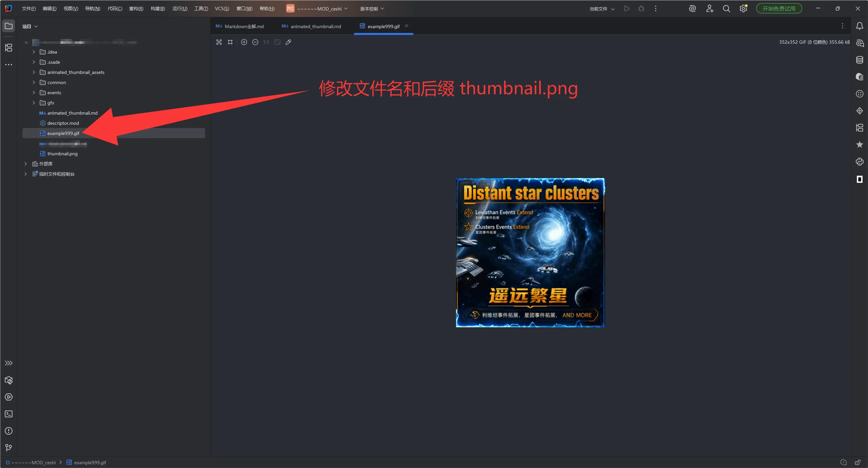Open the Structure tool window in left sidebar
Viewport: 868px width, 468px height.
[9, 47]
